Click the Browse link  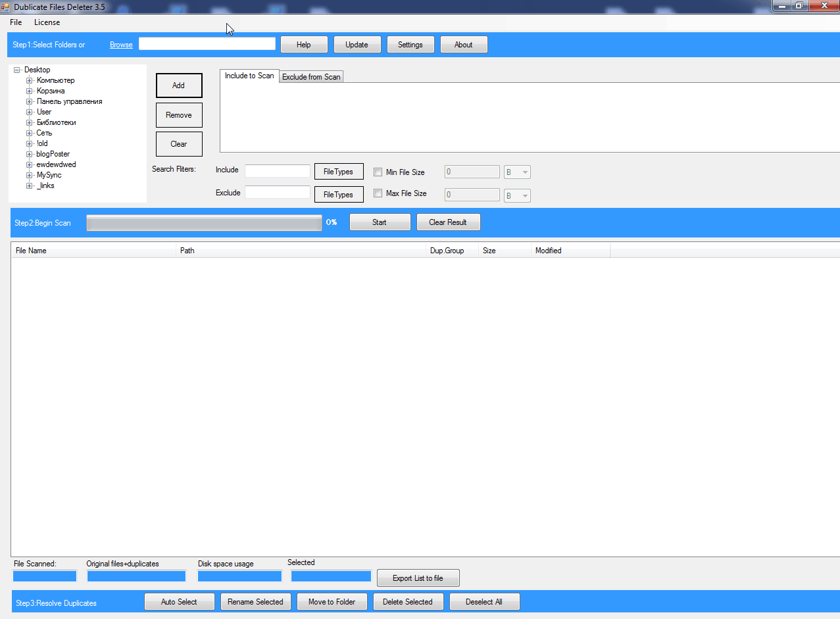[x=121, y=45]
